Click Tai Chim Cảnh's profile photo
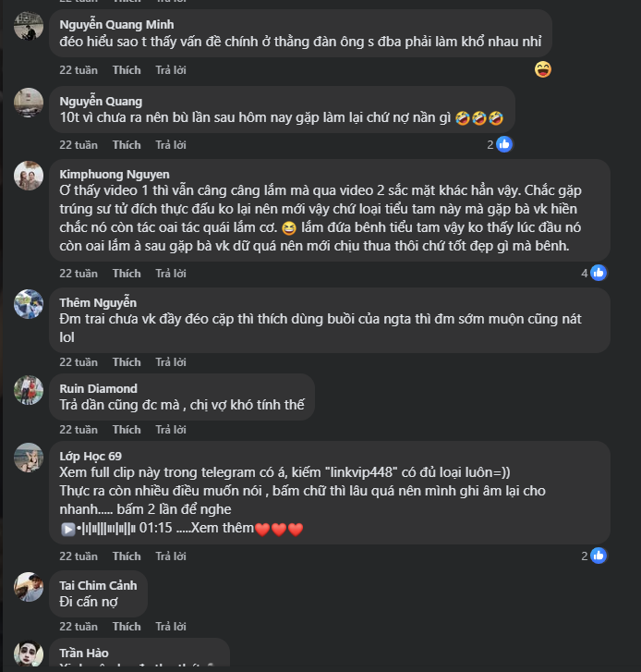This screenshot has height=672, width=641. point(29,587)
